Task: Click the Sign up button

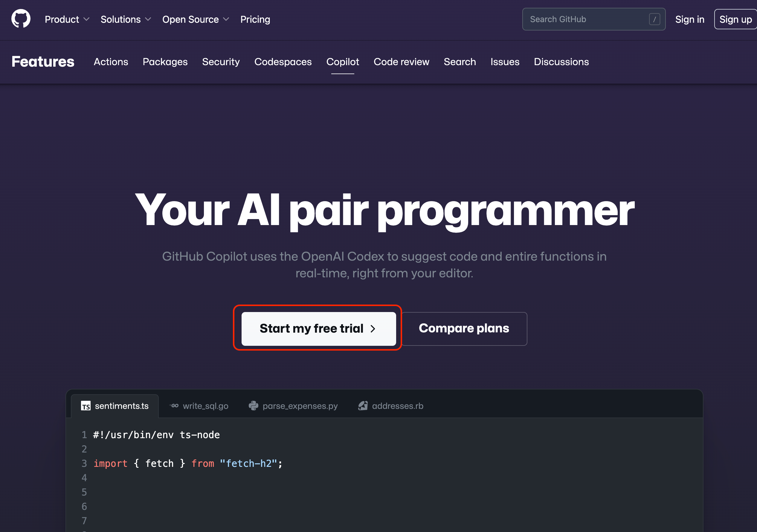Action: (x=735, y=19)
